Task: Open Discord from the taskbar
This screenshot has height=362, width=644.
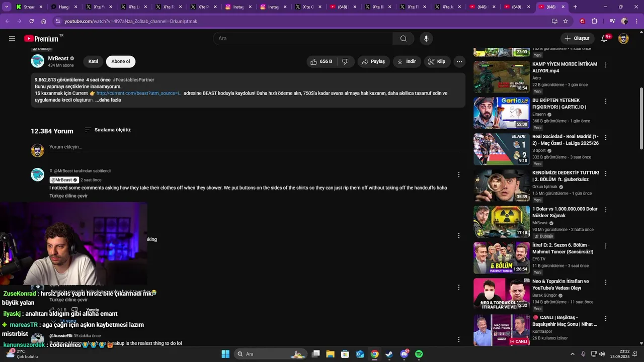Action: pos(404,354)
